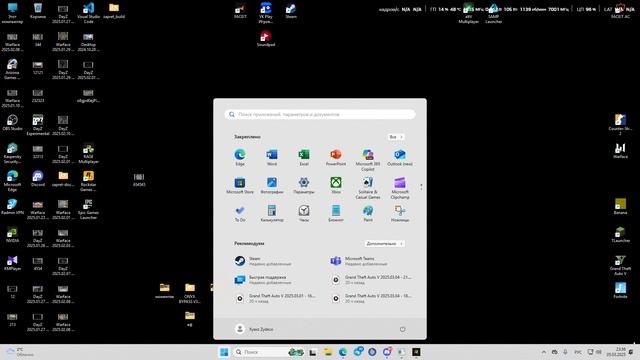Expand recommendations with Дополнительно button
The width and height of the screenshot is (640, 360).
(x=384, y=243)
